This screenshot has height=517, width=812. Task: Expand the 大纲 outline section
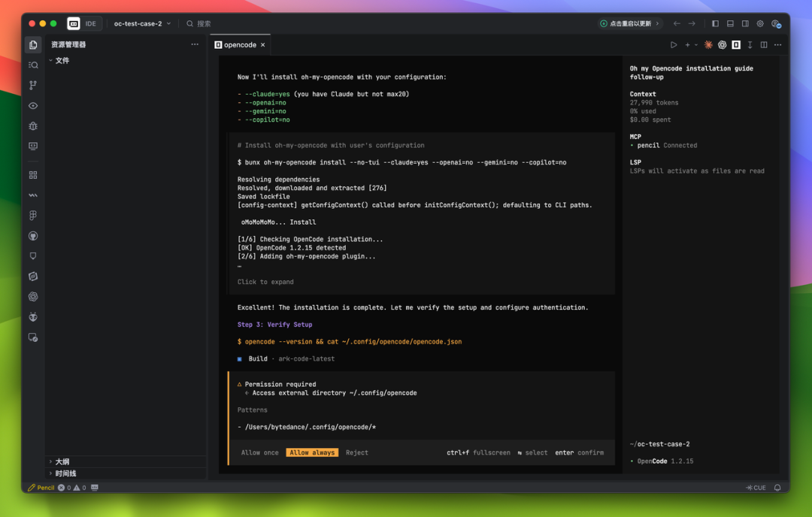point(62,461)
